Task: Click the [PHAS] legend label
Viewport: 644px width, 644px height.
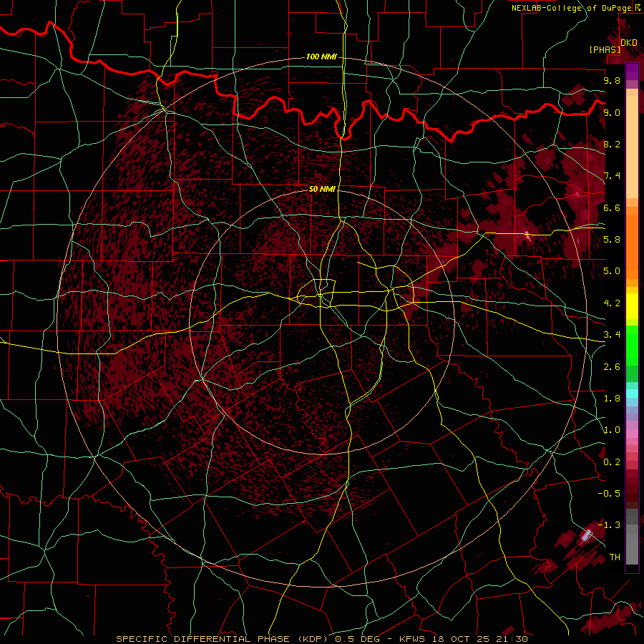Action: coord(605,49)
